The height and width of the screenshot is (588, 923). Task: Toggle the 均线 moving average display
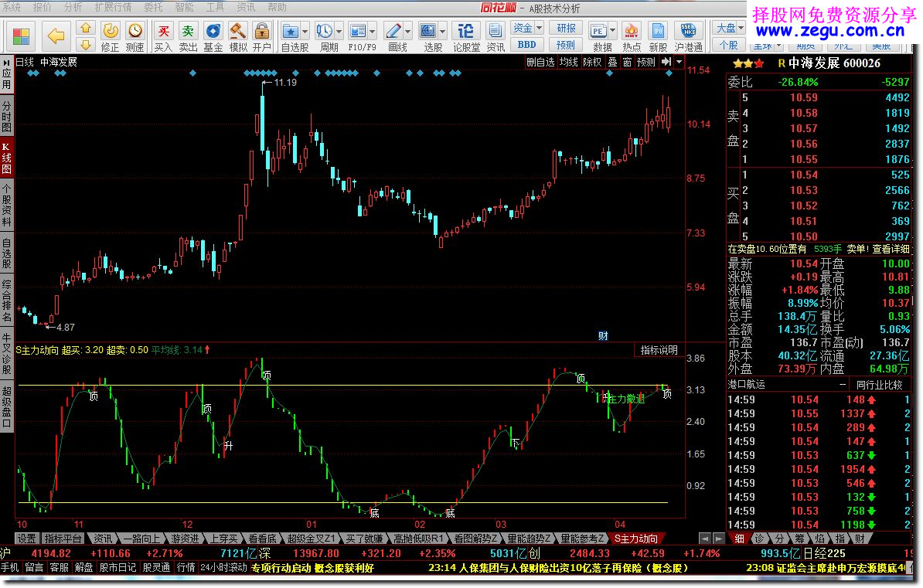click(x=569, y=62)
